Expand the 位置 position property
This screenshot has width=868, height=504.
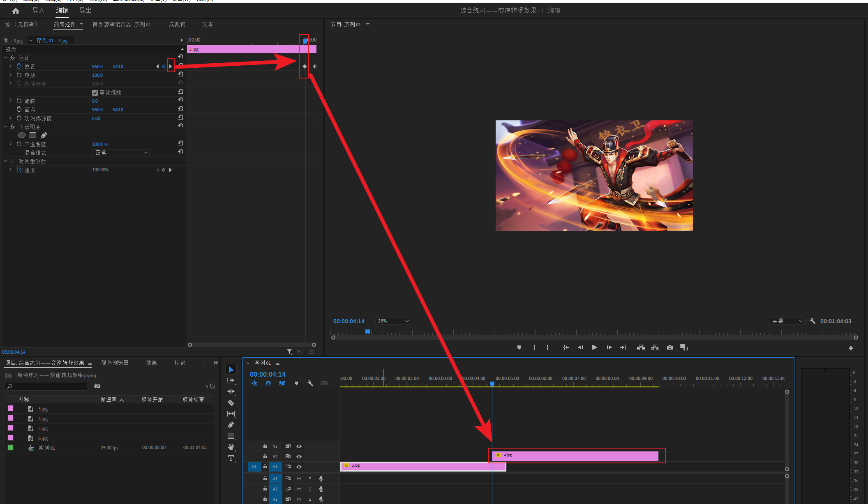pos(10,66)
